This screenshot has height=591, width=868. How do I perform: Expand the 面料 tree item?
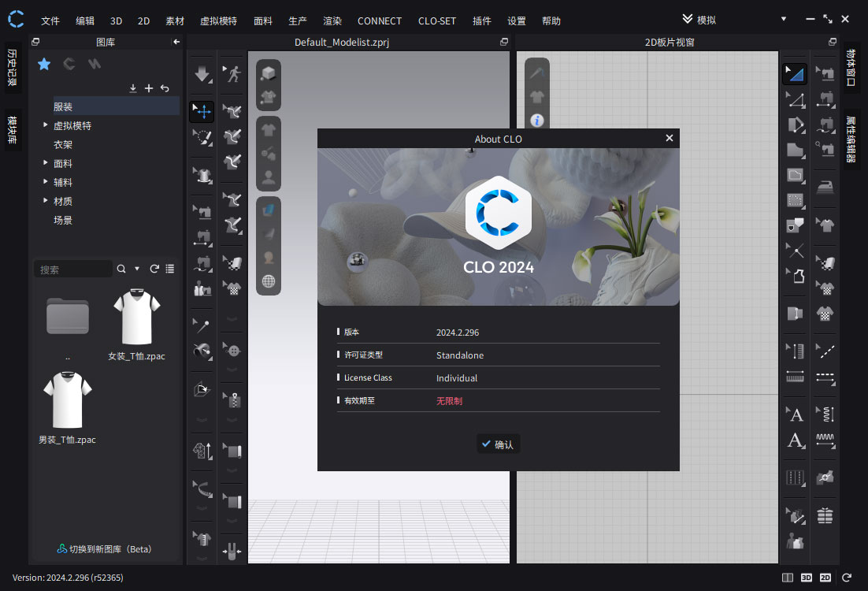click(x=46, y=163)
